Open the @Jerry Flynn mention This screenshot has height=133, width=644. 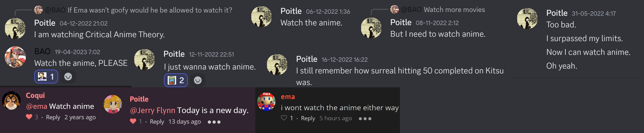click(153, 110)
